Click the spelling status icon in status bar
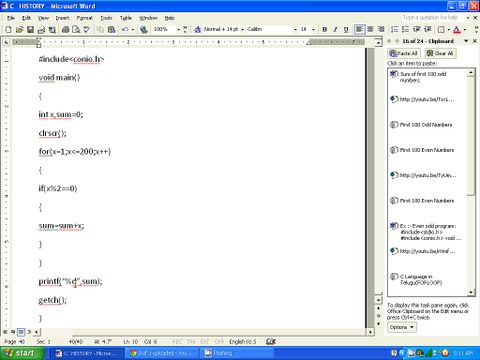 [x=271, y=341]
